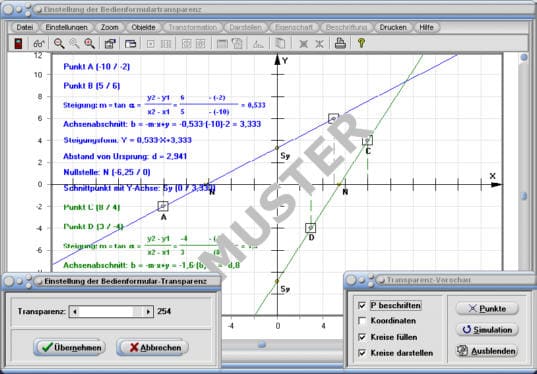Enable the 'Koordinaten' checkbox
Image resolution: width=537 pixels, height=374 pixels.
click(x=362, y=321)
